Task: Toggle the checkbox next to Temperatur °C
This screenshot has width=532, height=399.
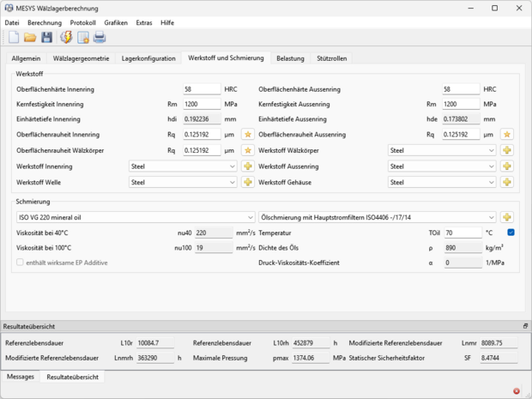Action: [511, 233]
